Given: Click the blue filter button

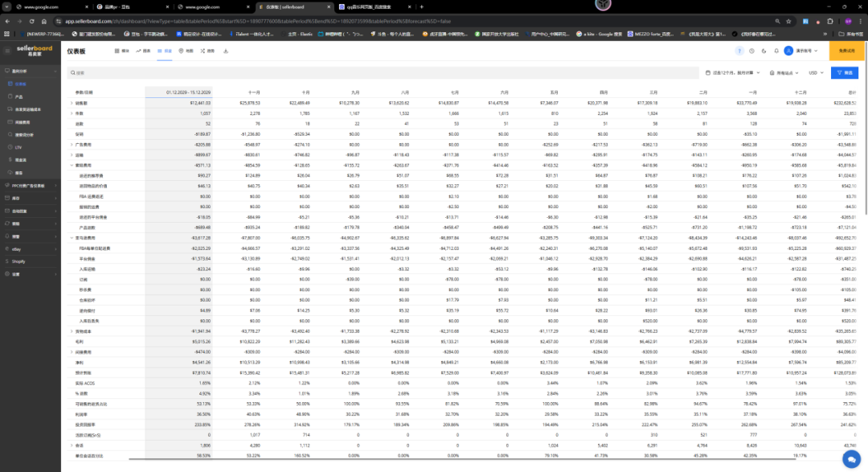Looking at the screenshot, I should [844, 72].
